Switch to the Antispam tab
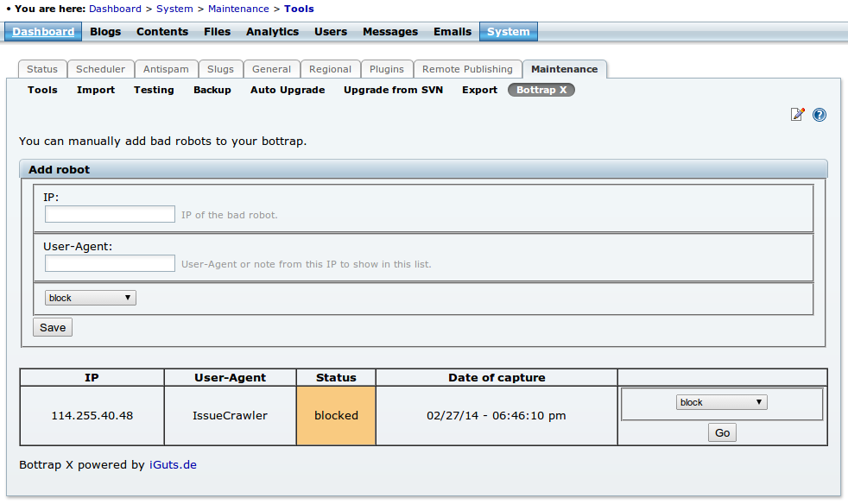The width and height of the screenshot is (848, 504). point(166,69)
